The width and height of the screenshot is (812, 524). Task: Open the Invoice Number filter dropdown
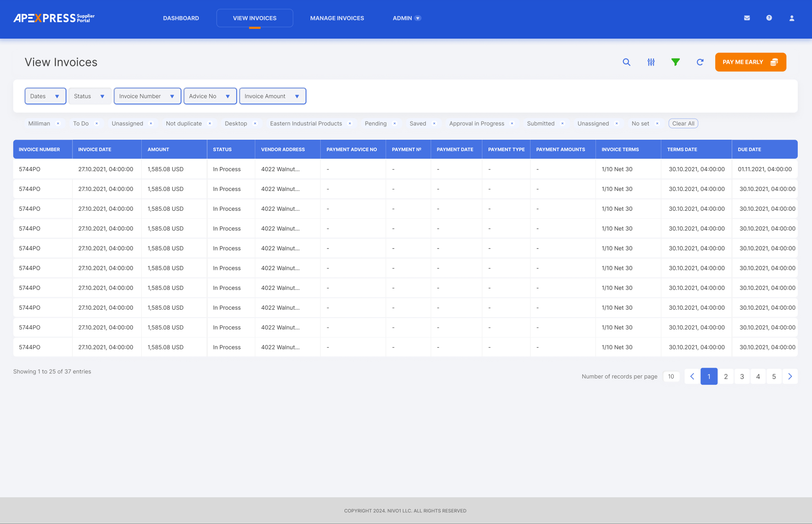click(x=147, y=96)
